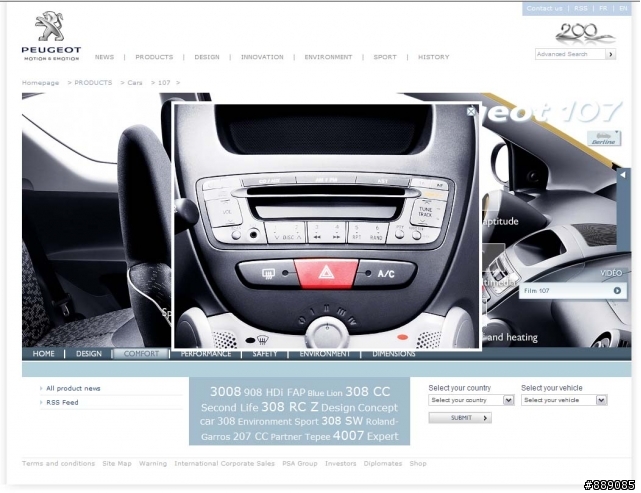The width and height of the screenshot is (641, 493).
Task: Open Select your vehicle dropdown
Action: [x=564, y=400]
